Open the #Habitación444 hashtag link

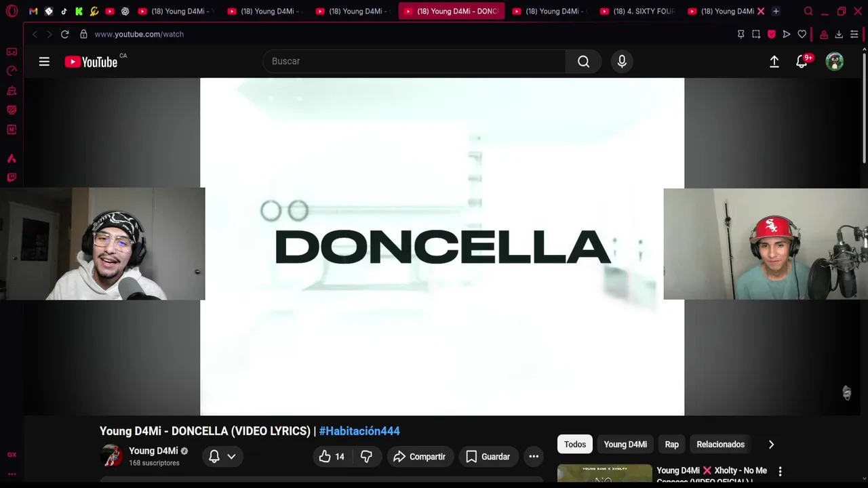[x=359, y=431]
